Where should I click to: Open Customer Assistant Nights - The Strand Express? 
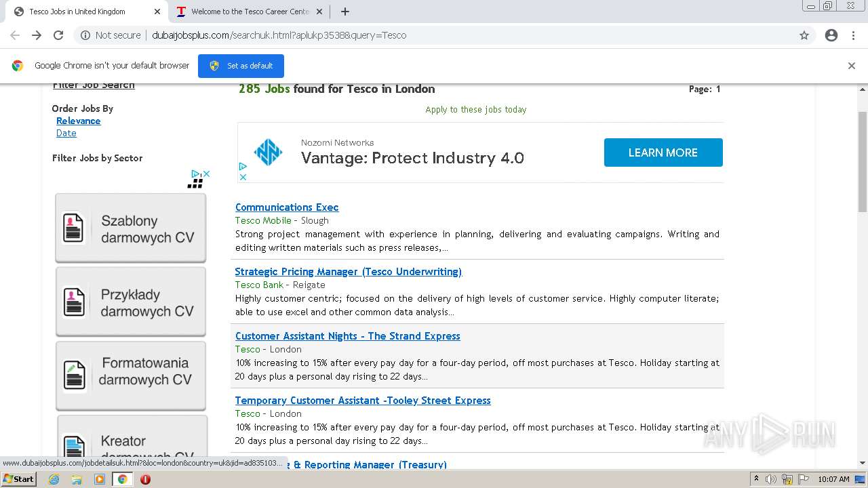coord(348,336)
